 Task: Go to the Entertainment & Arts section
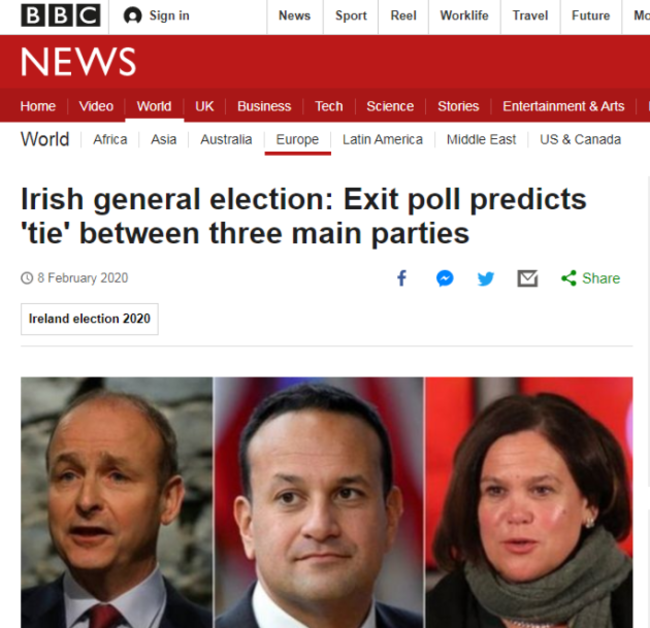(563, 106)
